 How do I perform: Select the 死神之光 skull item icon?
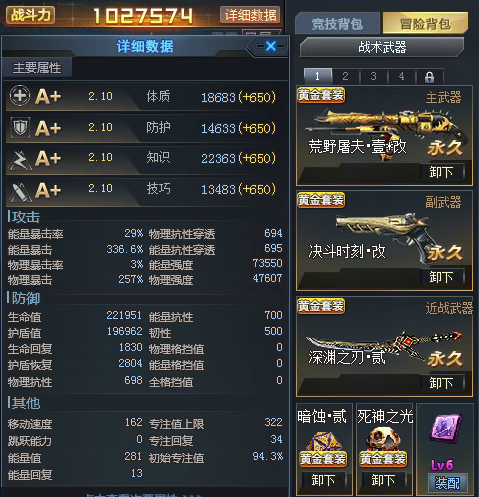pyautogui.click(x=383, y=439)
